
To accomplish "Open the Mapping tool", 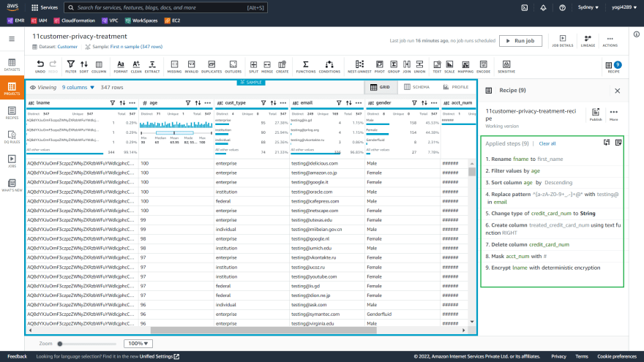I will (x=465, y=67).
